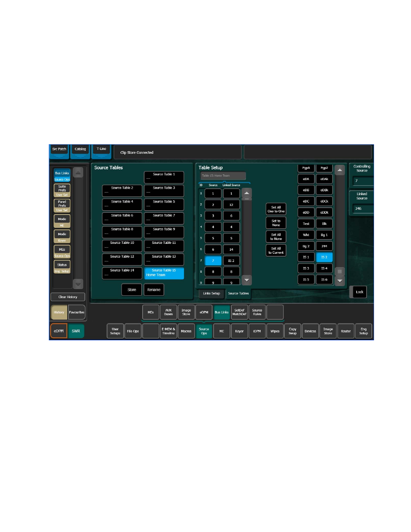Open Source Rules submenu
This screenshot has height=532, width=411.
pos(257,312)
